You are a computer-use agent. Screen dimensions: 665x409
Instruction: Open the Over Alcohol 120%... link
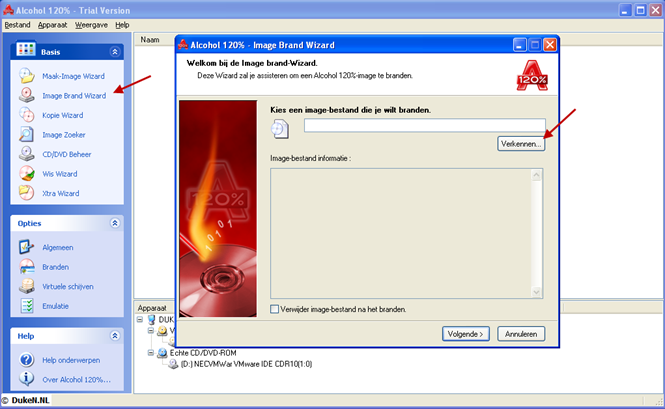pyautogui.click(x=76, y=380)
